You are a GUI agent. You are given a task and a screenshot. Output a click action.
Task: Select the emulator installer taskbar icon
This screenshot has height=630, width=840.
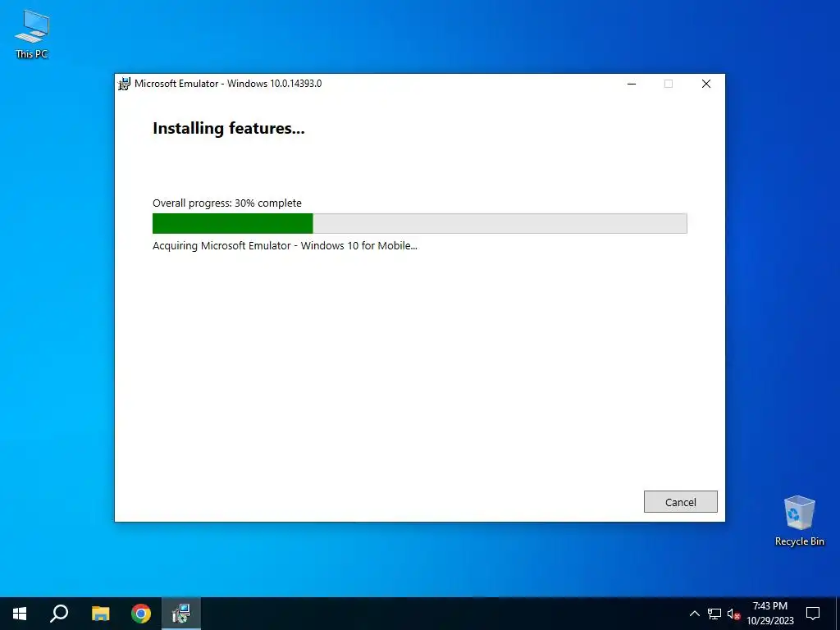[x=181, y=614]
